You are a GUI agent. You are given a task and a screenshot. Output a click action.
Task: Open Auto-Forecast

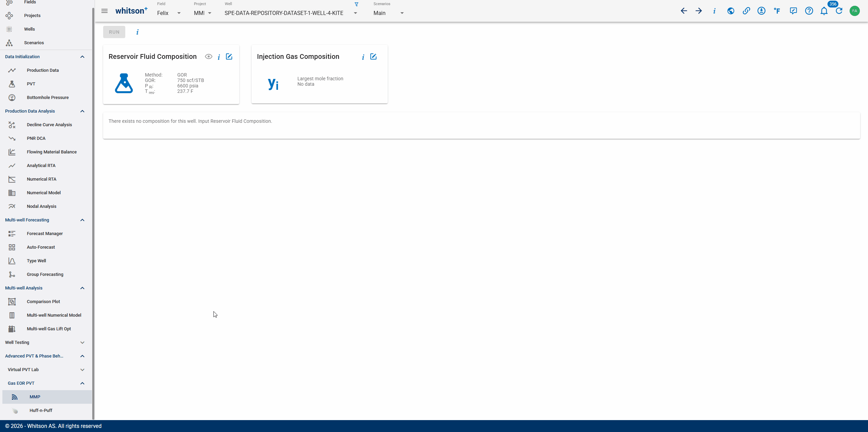pos(46,247)
